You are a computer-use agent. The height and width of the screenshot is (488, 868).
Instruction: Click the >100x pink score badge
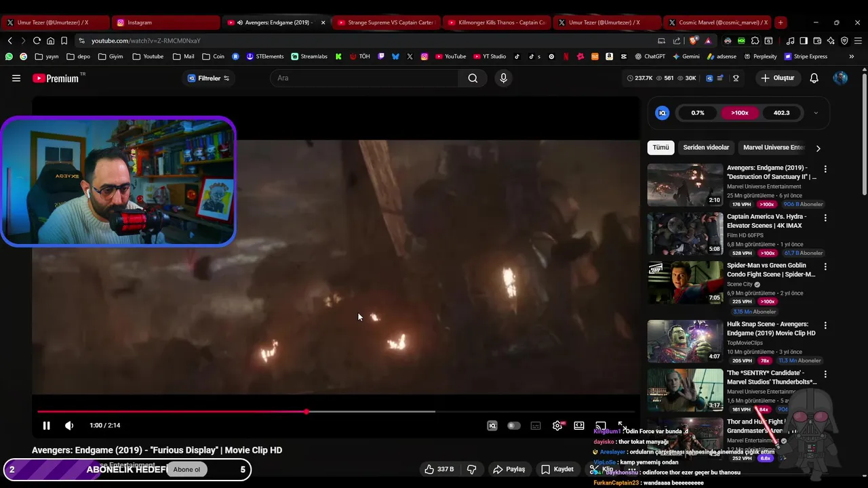(x=740, y=113)
